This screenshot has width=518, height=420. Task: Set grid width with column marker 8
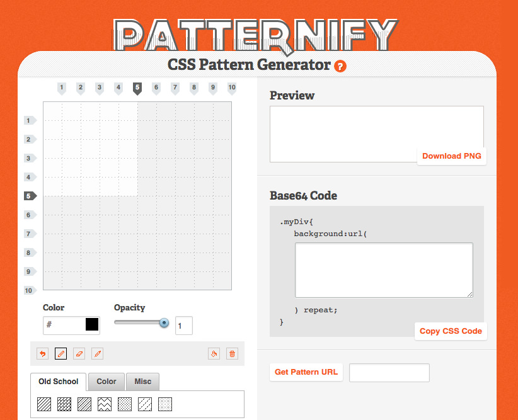point(194,88)
